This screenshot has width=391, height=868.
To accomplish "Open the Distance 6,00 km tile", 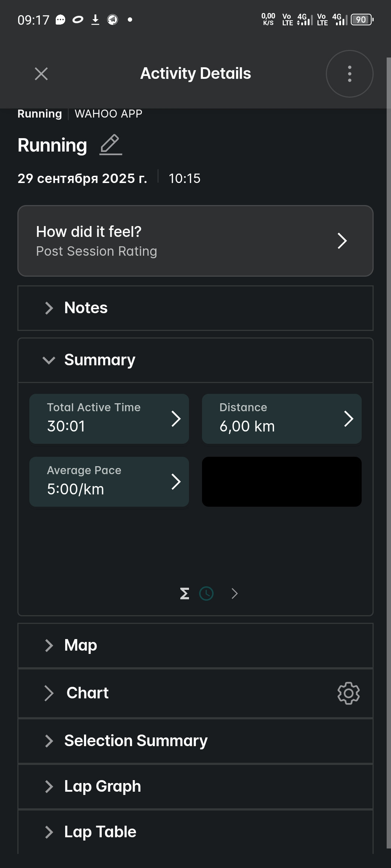I will click(x=282, y=419).
